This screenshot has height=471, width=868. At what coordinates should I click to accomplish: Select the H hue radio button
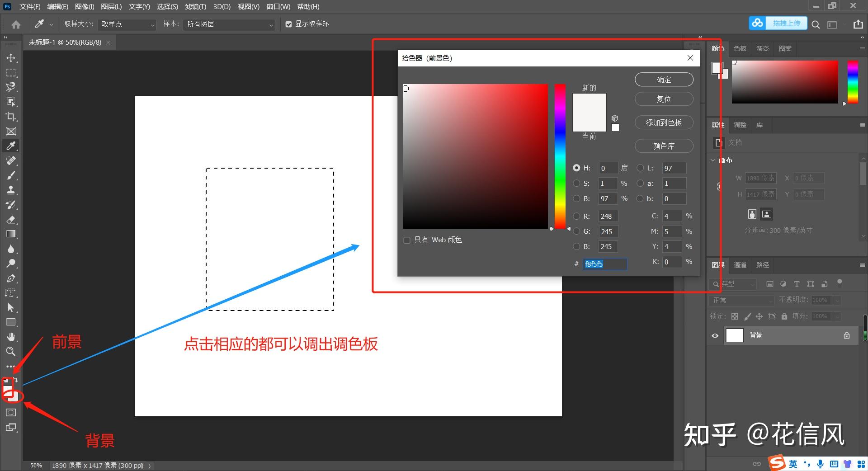coord(576,168)
